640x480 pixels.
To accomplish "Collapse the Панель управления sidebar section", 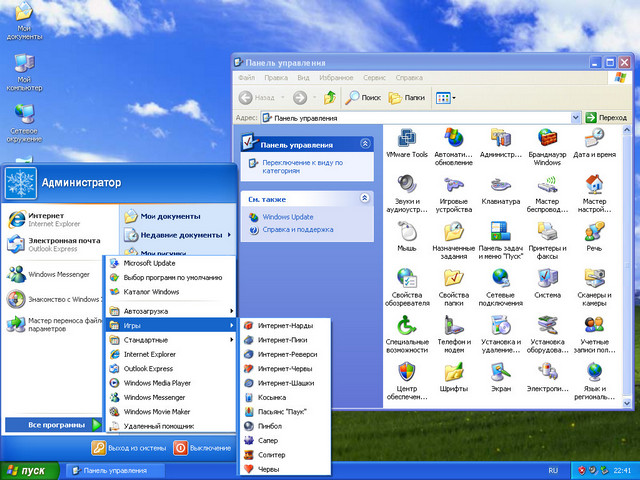I will pyautogui.click(x=364, y=144).
